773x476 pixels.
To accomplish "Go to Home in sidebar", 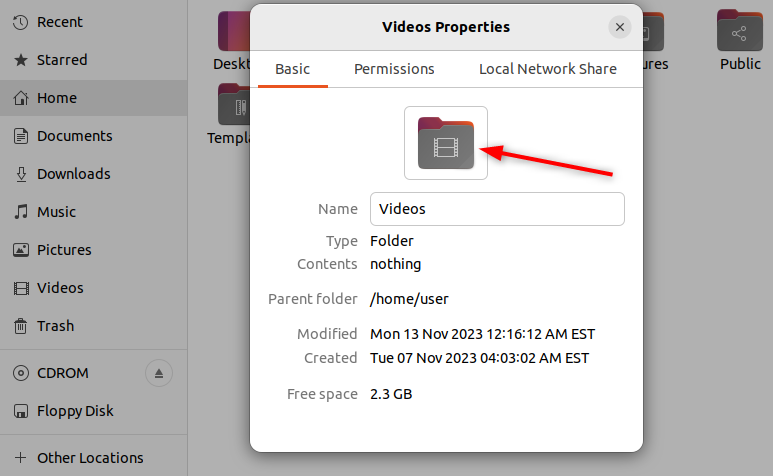I will pyautogui.click(x=57, y=98).
